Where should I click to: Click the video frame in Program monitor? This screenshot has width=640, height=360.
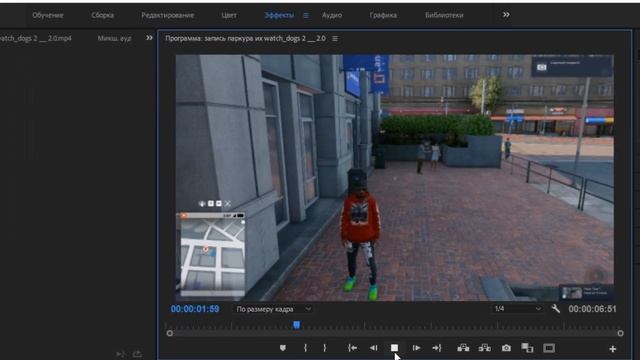395,178
